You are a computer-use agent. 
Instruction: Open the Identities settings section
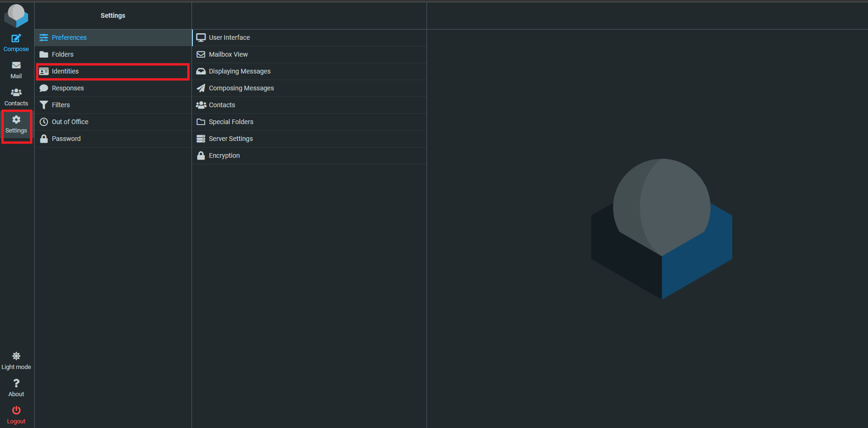point(65,71)
